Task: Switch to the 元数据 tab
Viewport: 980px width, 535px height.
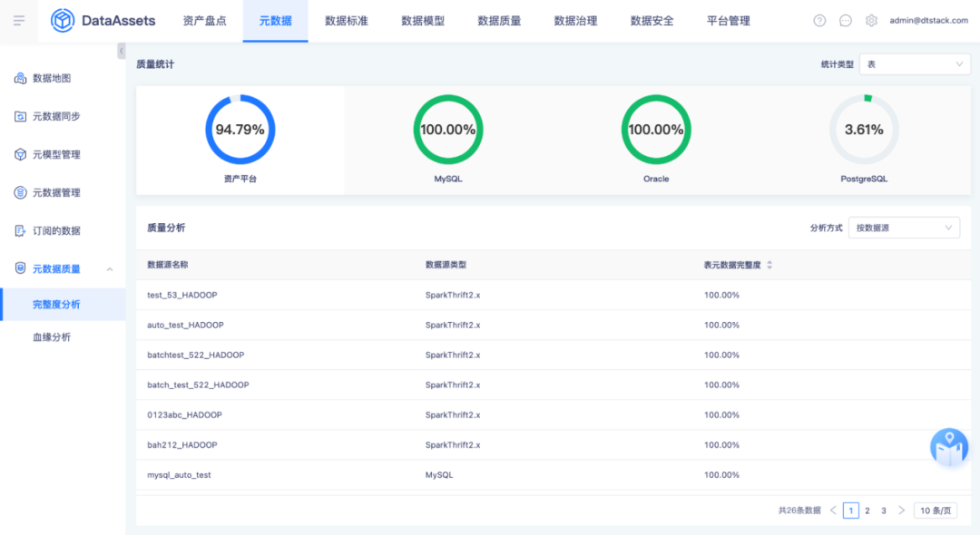Action: pyautogui.click(x=275, y=21)
